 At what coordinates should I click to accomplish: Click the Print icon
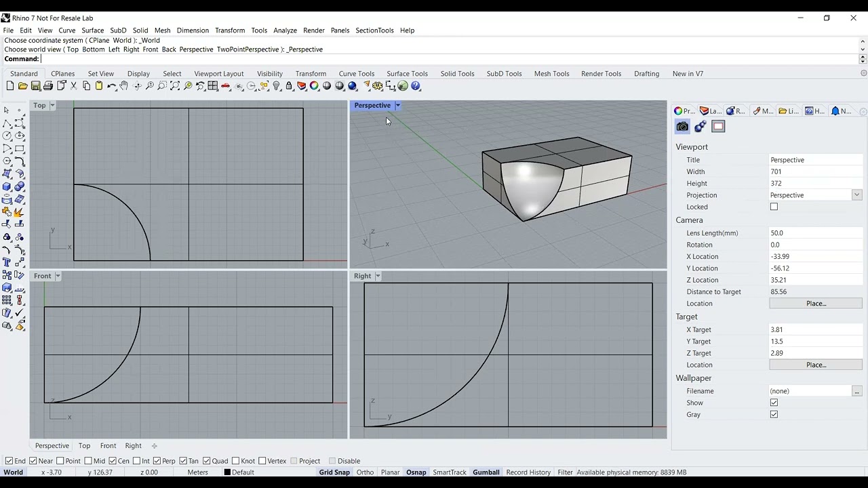pyautogui.click(x=48, y=86)
